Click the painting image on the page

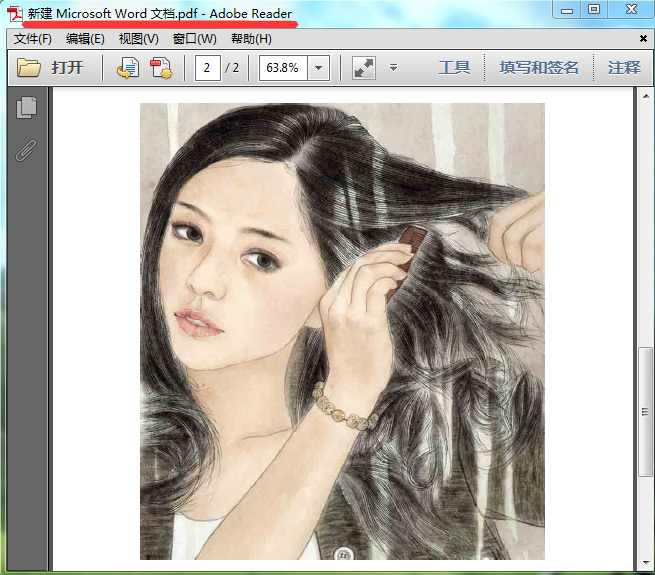pyautogui.click(x=342, y=331)
